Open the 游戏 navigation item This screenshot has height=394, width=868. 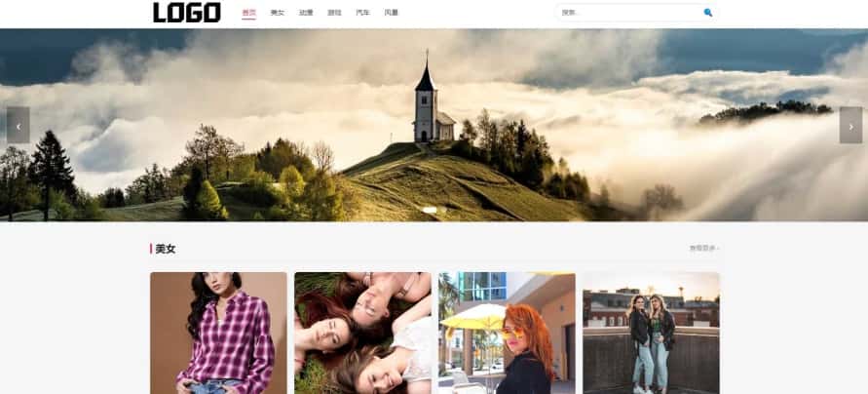point(334,13)
